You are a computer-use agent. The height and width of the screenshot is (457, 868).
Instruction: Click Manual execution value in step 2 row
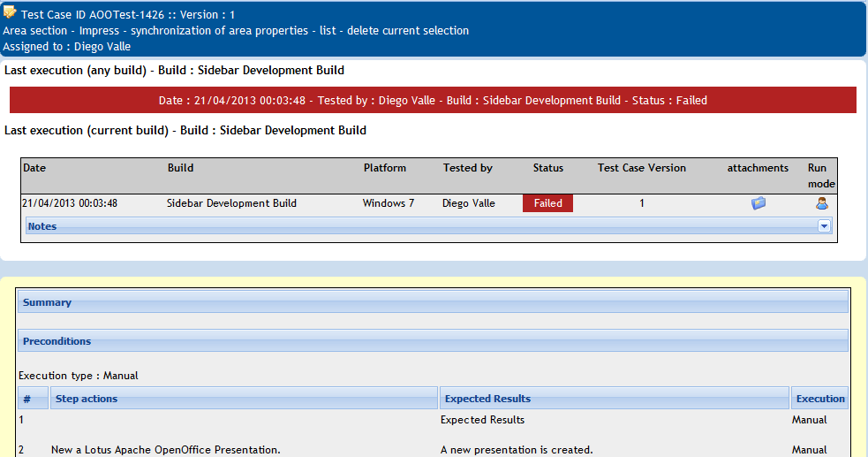(810, 450)
